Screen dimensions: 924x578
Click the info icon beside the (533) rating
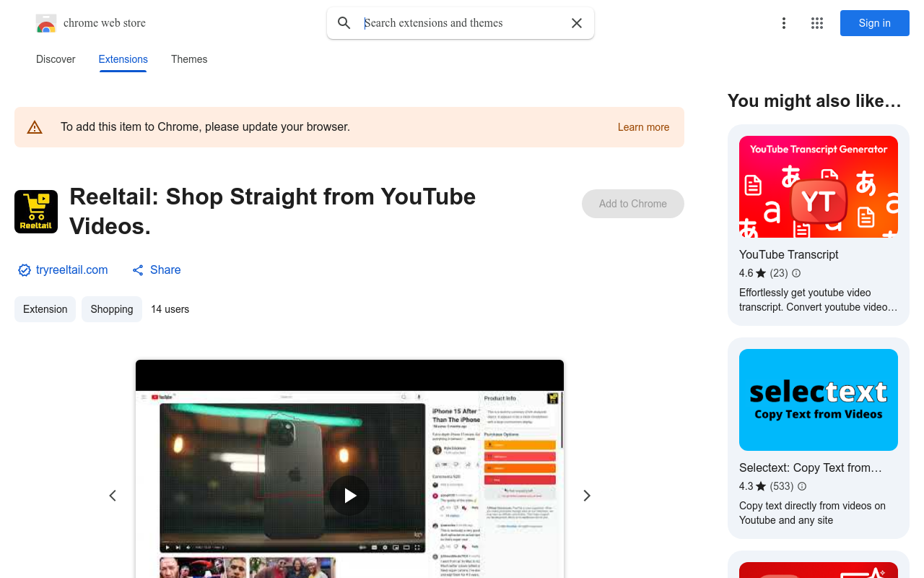pos(802,486)
